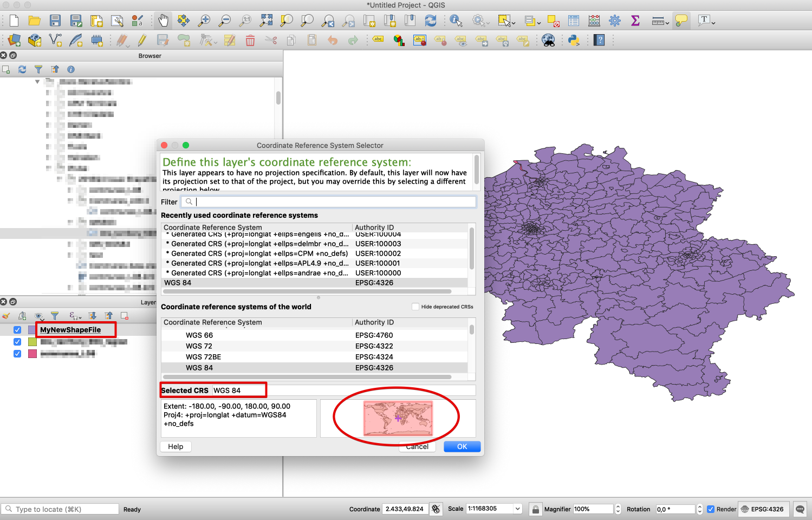Select the Identify Features tool
This screenshot has width=812, height=520.
click(x=457, y=21)
